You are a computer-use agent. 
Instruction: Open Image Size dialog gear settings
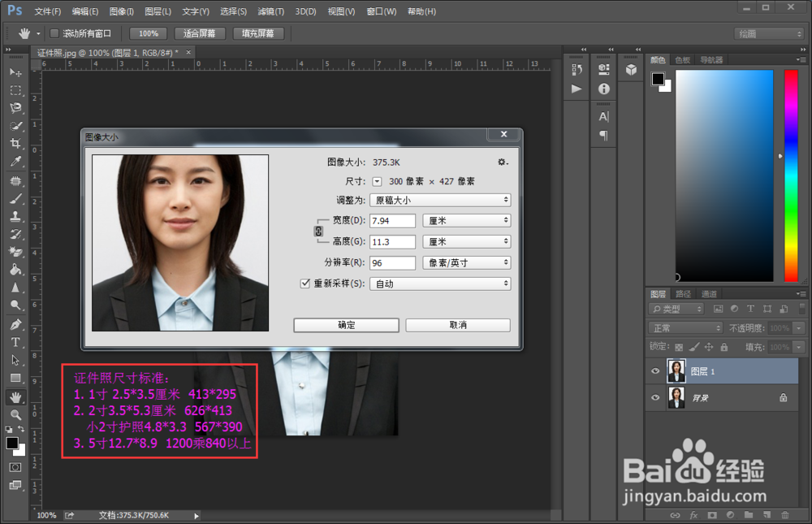503,162
